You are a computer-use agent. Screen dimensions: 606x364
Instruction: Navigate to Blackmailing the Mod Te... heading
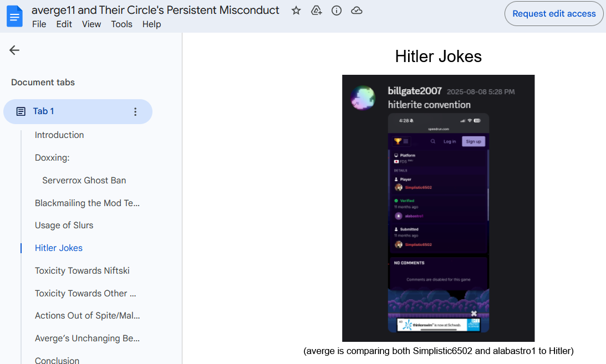(x=88, y=203)
